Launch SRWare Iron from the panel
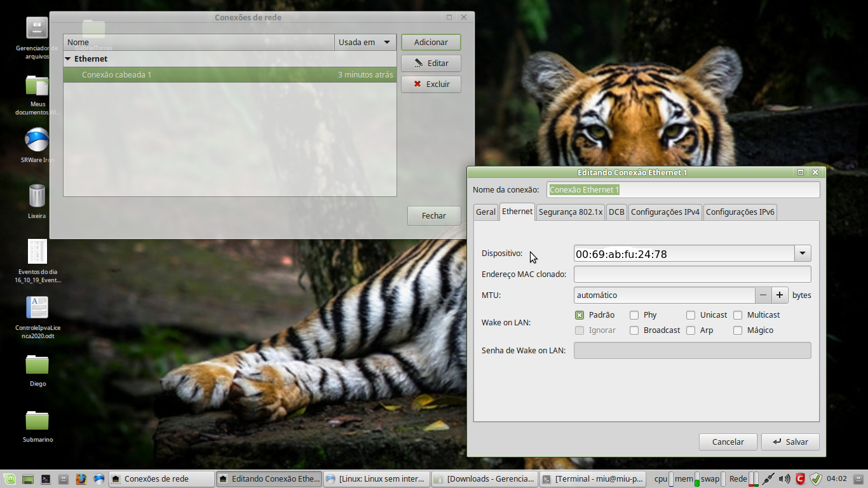 [99, 479]
